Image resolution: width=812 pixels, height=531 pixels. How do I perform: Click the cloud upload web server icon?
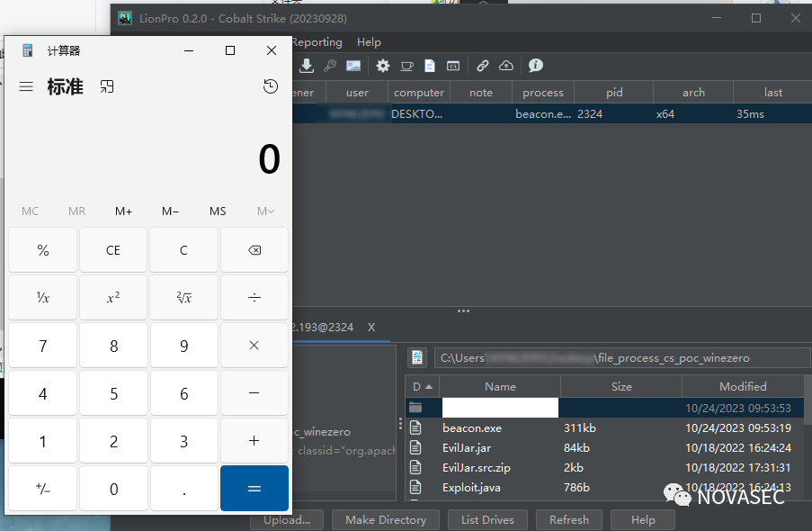pyautogui.click(x=506, y=66)
